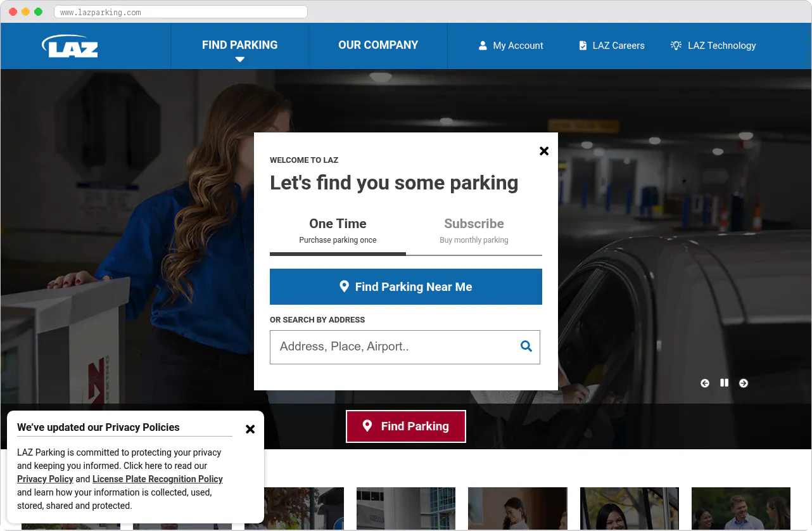The height and width of the screenshot is (531, 812).
Task: Open the Our Company navigation menu
Action: (x=378, y=46)
